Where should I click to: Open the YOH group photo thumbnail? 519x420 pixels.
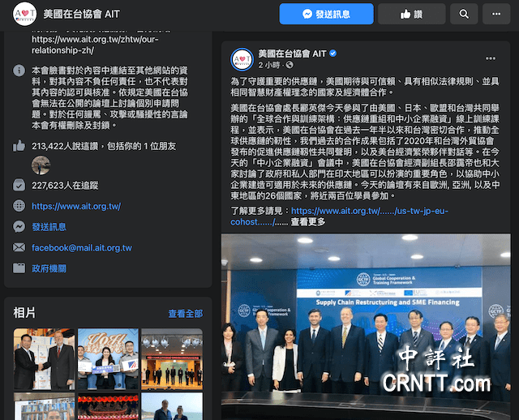click(x=108, y=359)
